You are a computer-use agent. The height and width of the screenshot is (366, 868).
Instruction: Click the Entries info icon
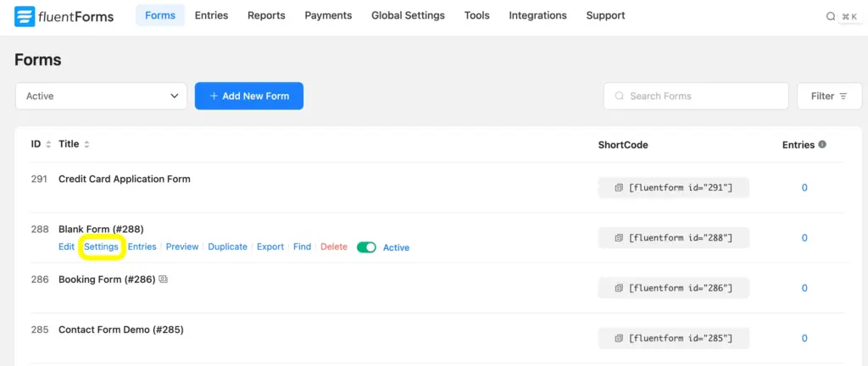coord(822,144)
